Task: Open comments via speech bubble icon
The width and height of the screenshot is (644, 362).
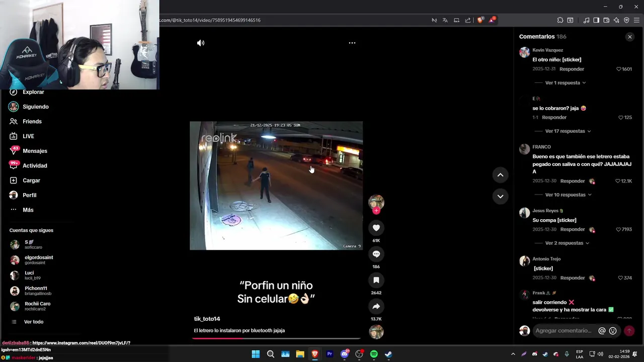Action: (x=376, y=254)
